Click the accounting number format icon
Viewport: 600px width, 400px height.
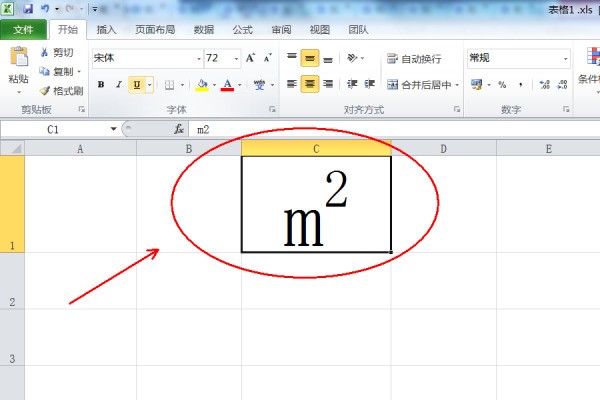(476, 85)
